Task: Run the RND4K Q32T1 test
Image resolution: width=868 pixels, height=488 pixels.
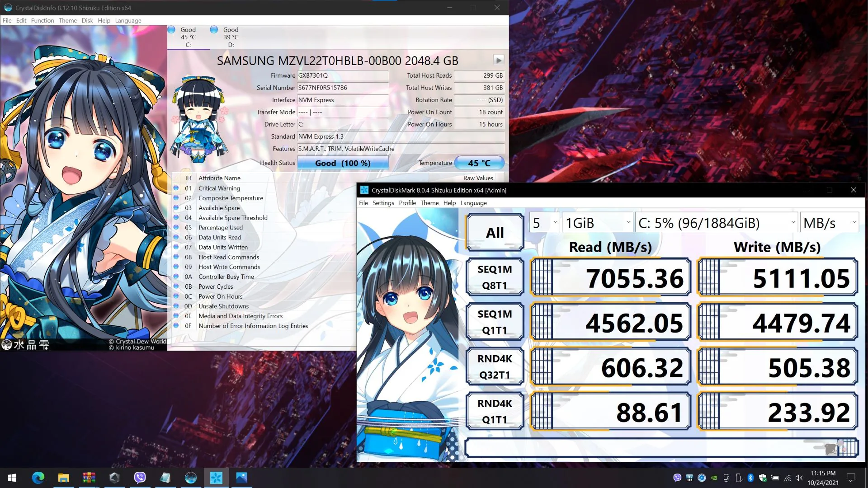Action: 495,366
